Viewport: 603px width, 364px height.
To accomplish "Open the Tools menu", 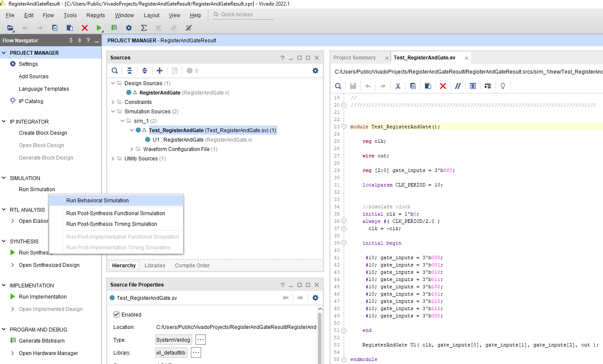I will (x=70, y=15).
